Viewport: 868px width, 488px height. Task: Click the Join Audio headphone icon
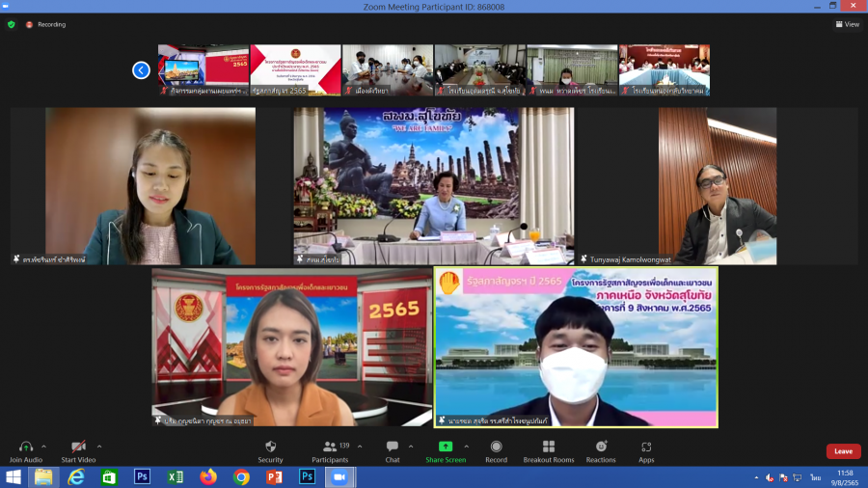[x=26, y=447]
